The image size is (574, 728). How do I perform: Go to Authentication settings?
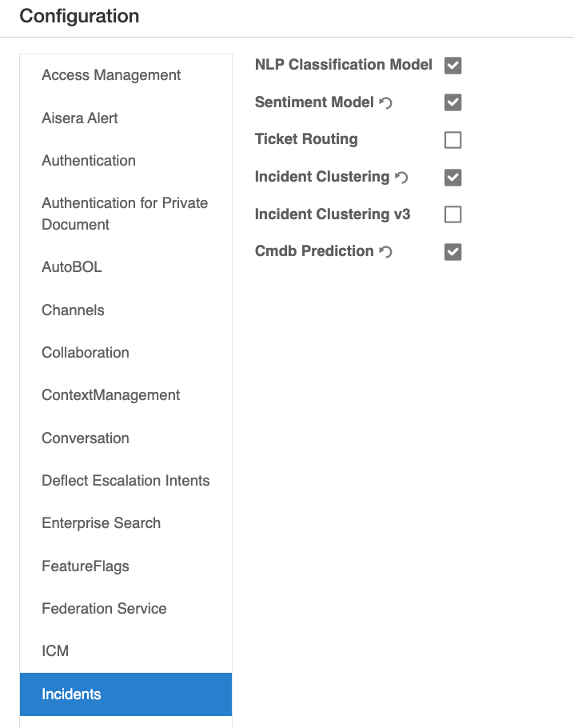click(89, 161)
